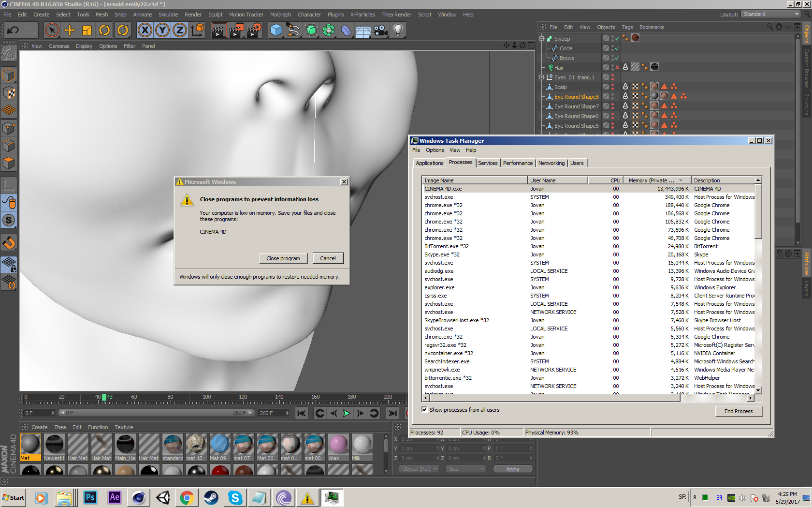812x508 pixels.
Task: Toggle Circle object enabled checkmark
Action: 617,48
